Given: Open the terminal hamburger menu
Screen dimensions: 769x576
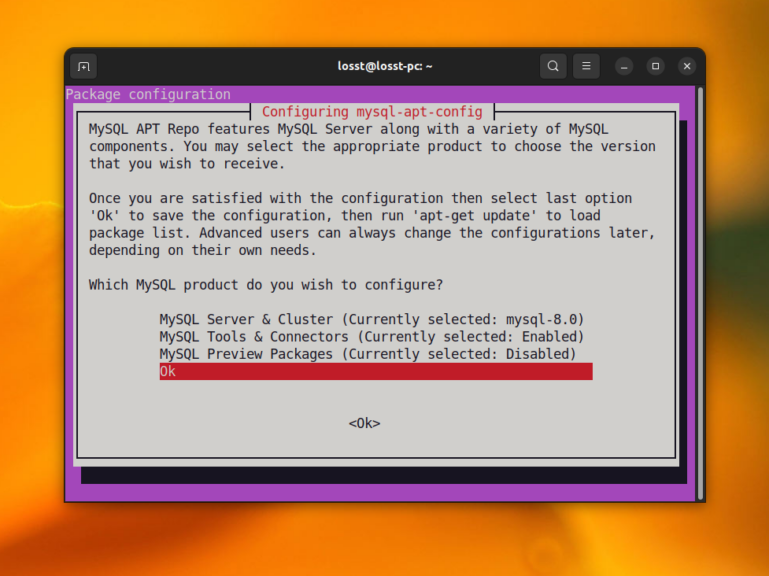Looking at the screenshot, I should click(586, 66).
